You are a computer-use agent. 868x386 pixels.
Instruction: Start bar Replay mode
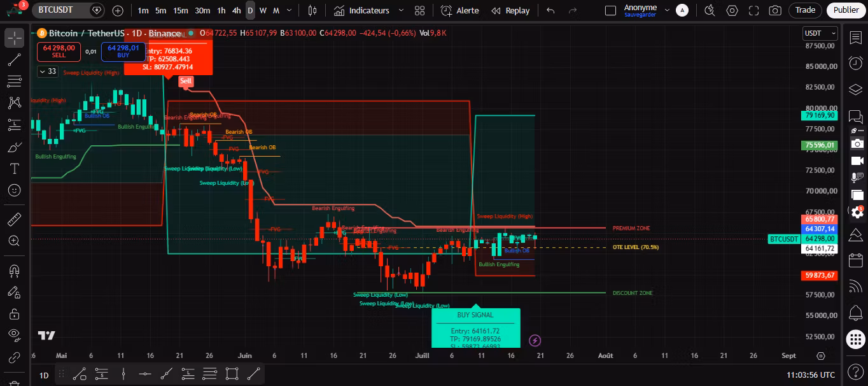[x=510, y=10]
